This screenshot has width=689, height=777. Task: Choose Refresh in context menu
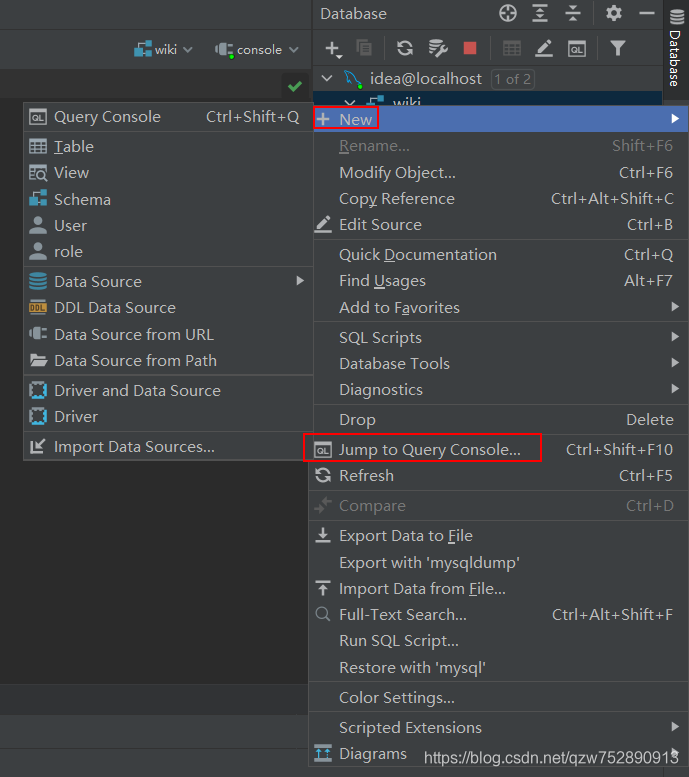click(498, 476)
